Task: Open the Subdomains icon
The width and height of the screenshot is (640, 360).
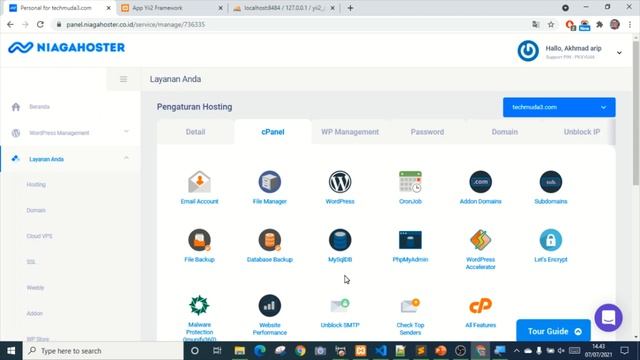Action: [x=551, y=182]
